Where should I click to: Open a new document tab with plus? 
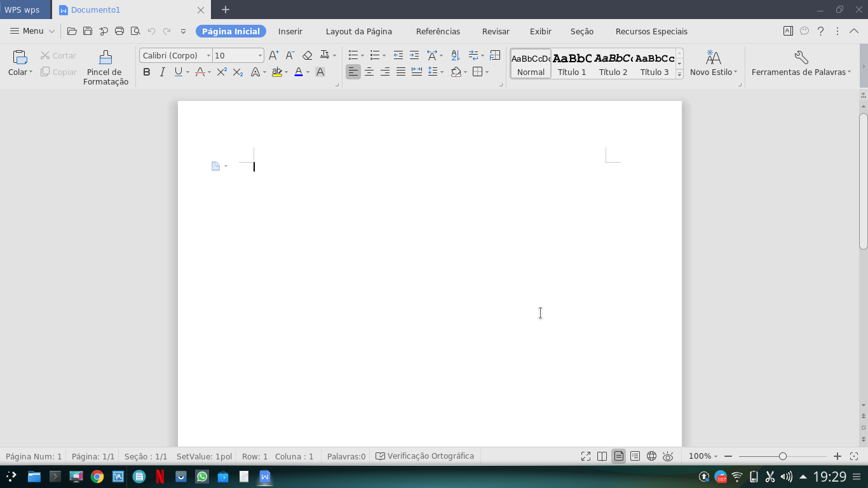tap(226, 10)
